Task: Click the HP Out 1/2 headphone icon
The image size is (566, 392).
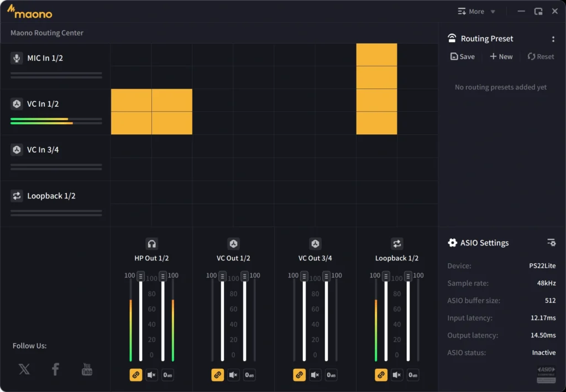Action: [x=151, y=244]
